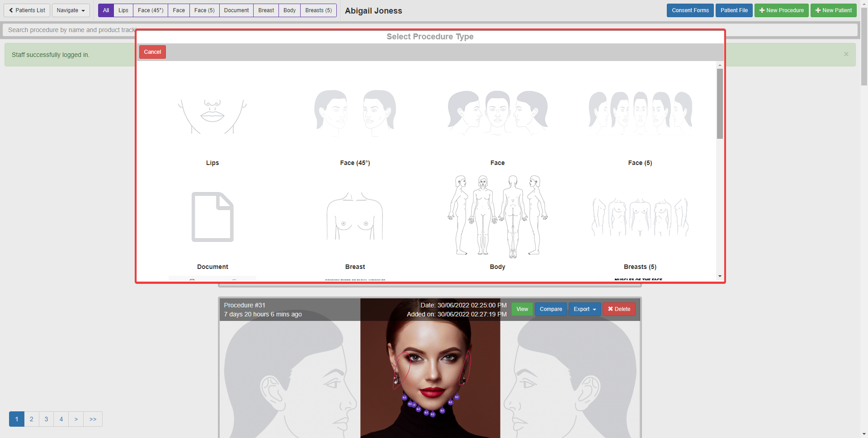Dismiss the staff logged in alert
Viewport: 868px width, 438px height.
(846, 54)
